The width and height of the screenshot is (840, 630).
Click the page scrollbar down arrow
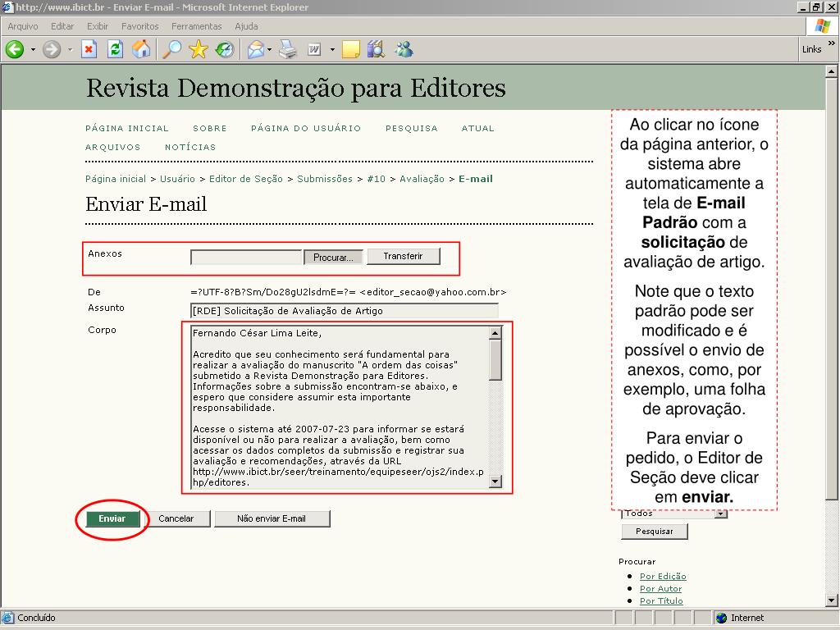point(832,600)
